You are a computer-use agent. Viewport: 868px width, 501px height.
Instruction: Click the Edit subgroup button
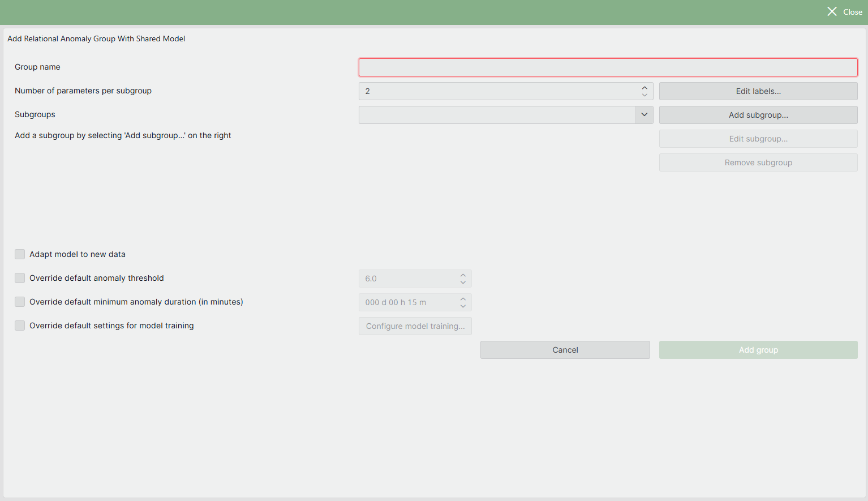758,139
